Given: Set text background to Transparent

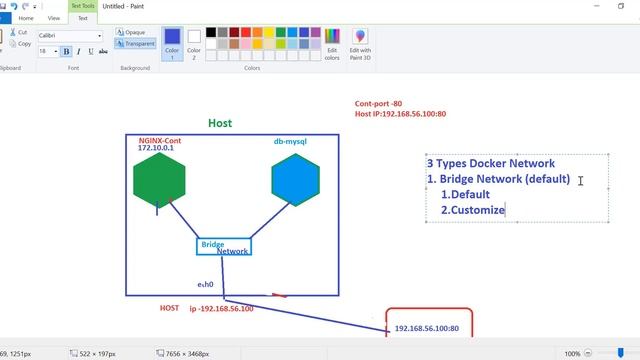Looking at the screenshot, I should 136,43.
